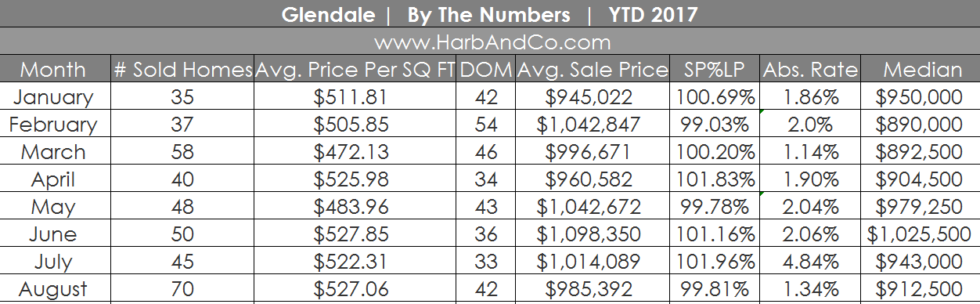Select June median cell $1,025,500
This screenshot has width=980, height=304.
(x=922, y=234)
